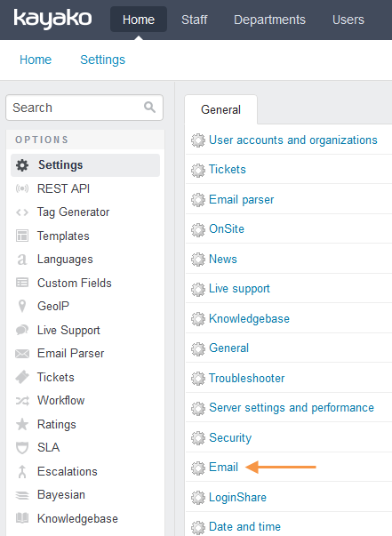Viewport: 392px width, 536px height.
Task: Select the Live Support chat bubble icon
Action: click(x=22, y=330)
